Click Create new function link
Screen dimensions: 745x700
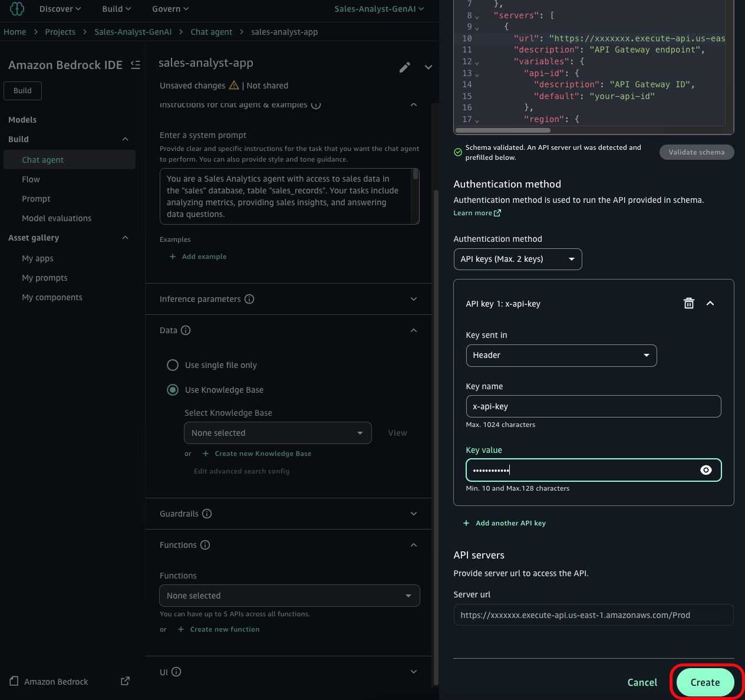coord(225,629)
